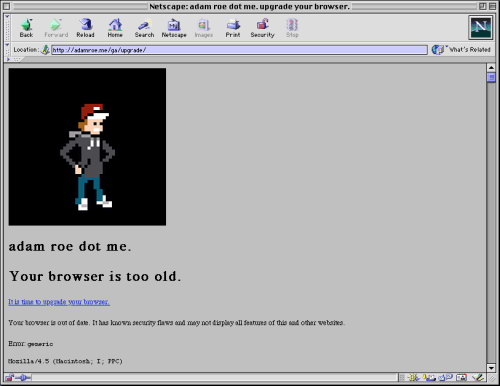
Task: Collapse the Location toolbar triangle
Action: point(7,44)
